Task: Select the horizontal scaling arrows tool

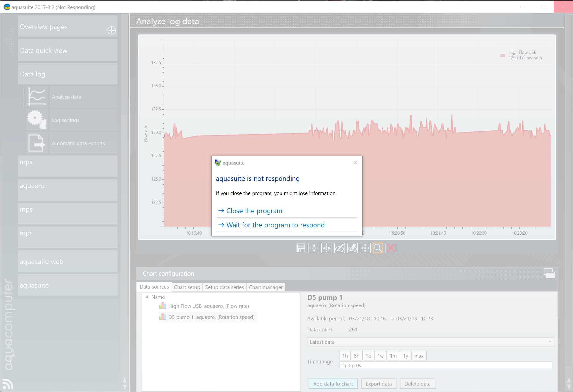Action: pyautogui.click(x=326, y=248)
